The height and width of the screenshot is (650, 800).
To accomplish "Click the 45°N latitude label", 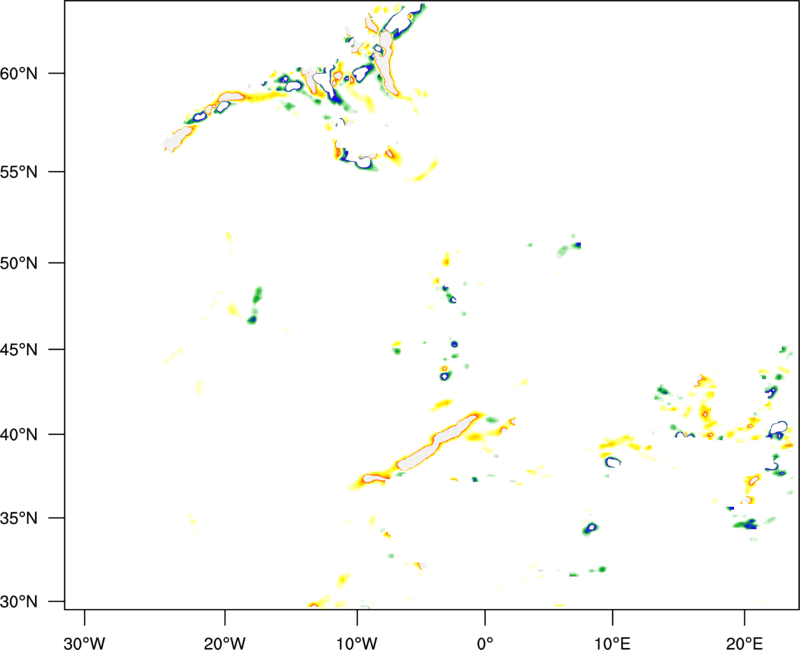I will pyautogui.click(x=19, y=350).
